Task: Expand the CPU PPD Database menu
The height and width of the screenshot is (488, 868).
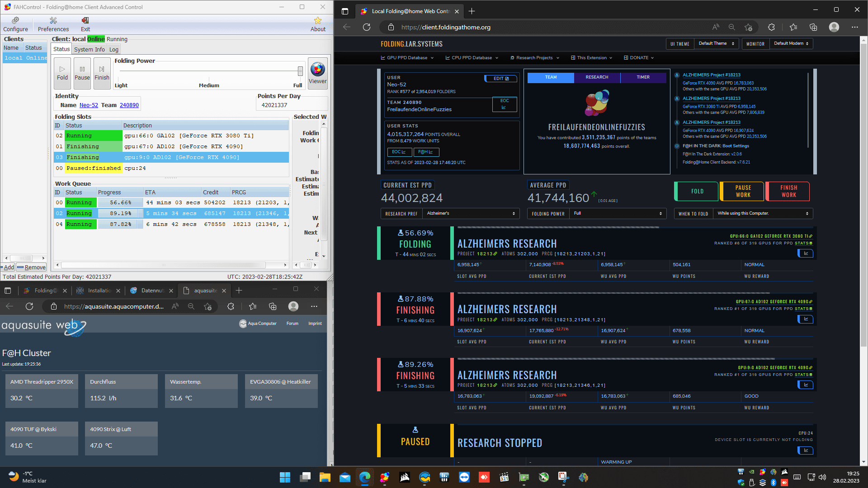Action: point(472,58)
